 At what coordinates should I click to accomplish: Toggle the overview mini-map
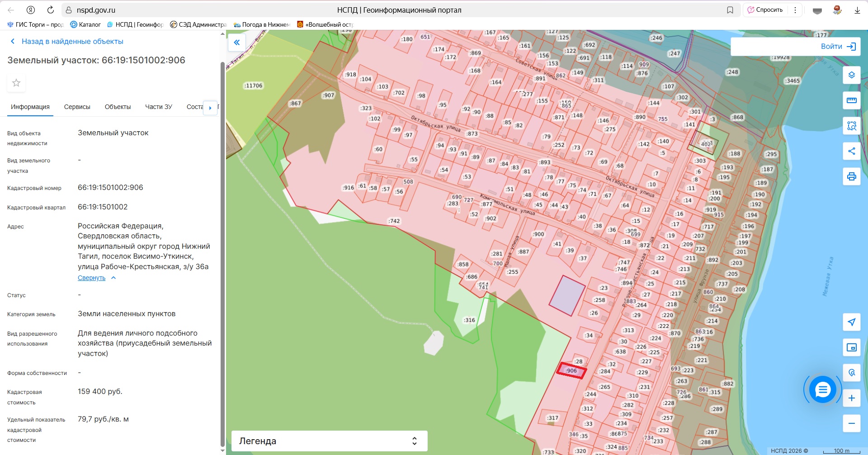coord(851,347)
